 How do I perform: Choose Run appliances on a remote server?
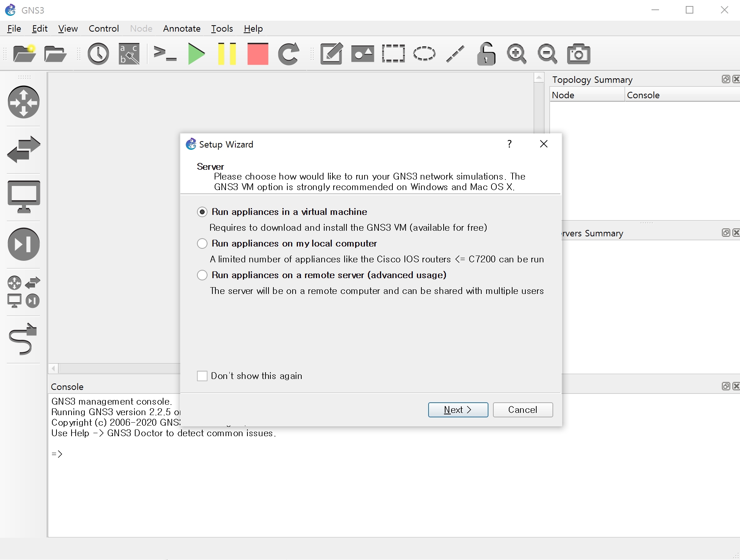(202, 275)
